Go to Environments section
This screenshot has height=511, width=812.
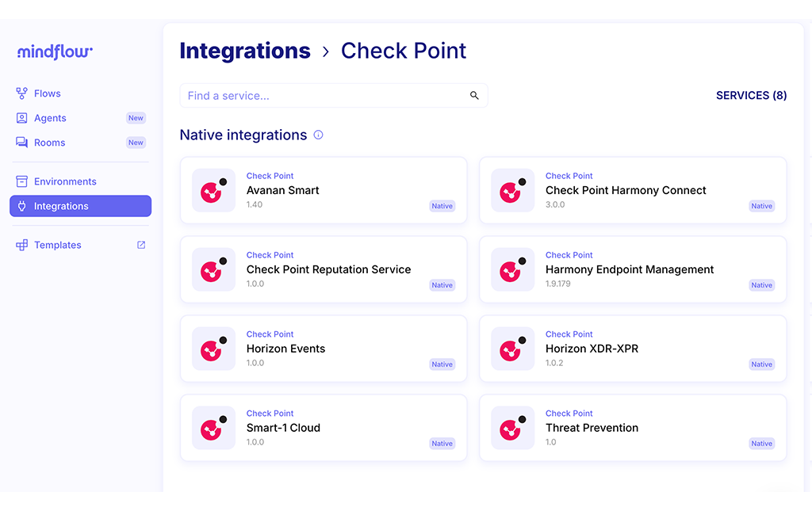[80, 181]
